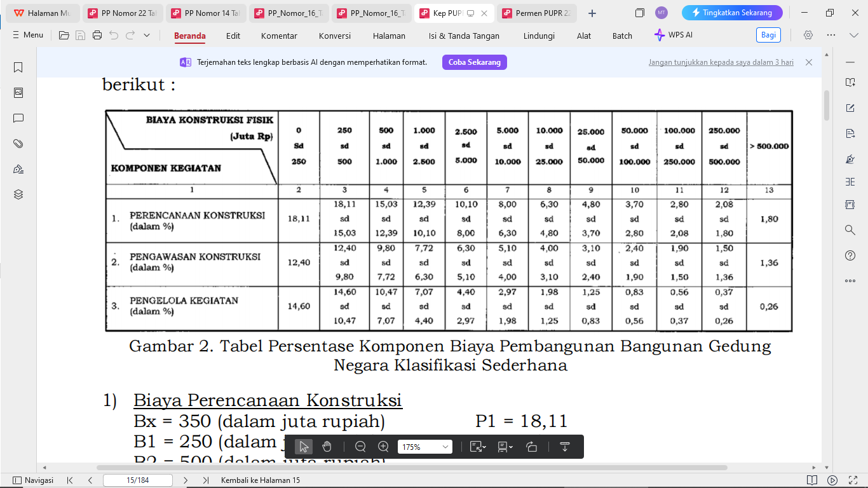Viewport: 868px width, 488px height.
Task: Launch WPS AI assistant
Action: tap(674, 36)
